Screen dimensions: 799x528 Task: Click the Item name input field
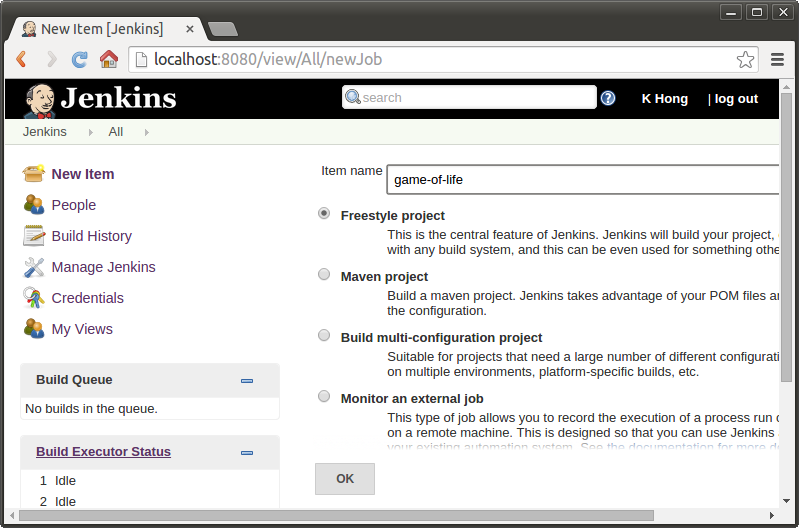pos(583,179)
